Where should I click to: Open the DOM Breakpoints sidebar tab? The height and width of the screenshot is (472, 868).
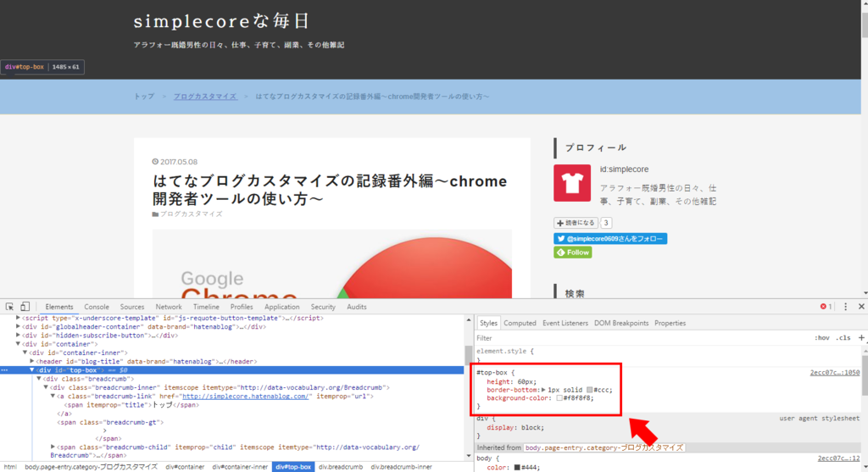(621, 323)
